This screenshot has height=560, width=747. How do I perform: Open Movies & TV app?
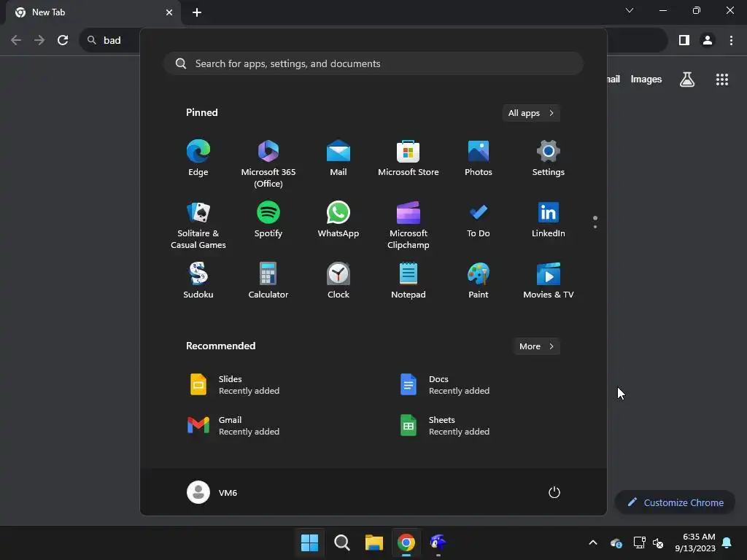coord(549,281)
